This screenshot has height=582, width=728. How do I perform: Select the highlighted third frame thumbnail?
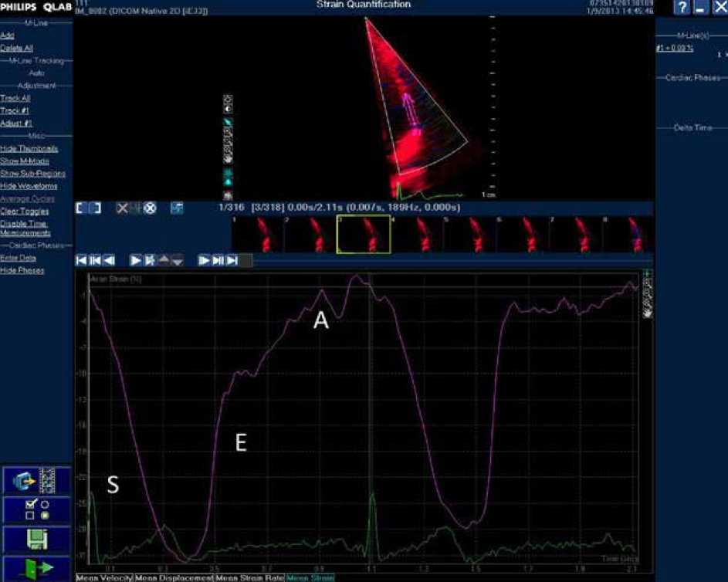click(364, 235)
